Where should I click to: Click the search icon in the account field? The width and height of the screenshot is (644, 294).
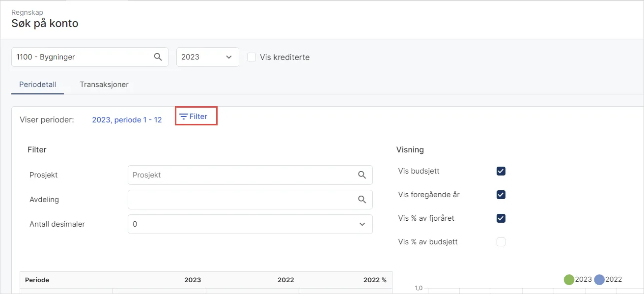pyautogui.click(x=158, y=57)
